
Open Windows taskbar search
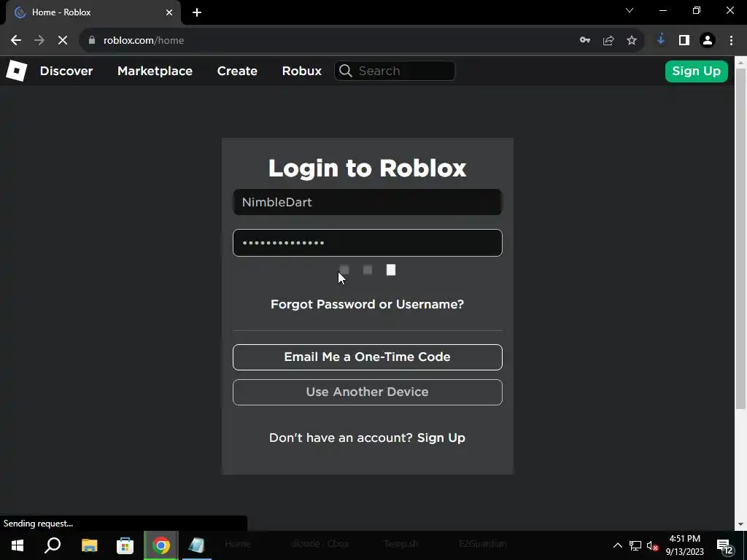point(53,545)
